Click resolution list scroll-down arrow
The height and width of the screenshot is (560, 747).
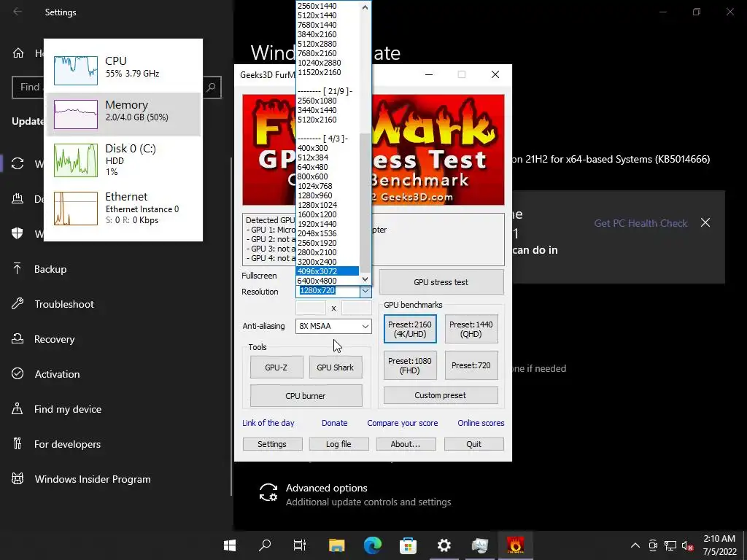click(365, 279)
